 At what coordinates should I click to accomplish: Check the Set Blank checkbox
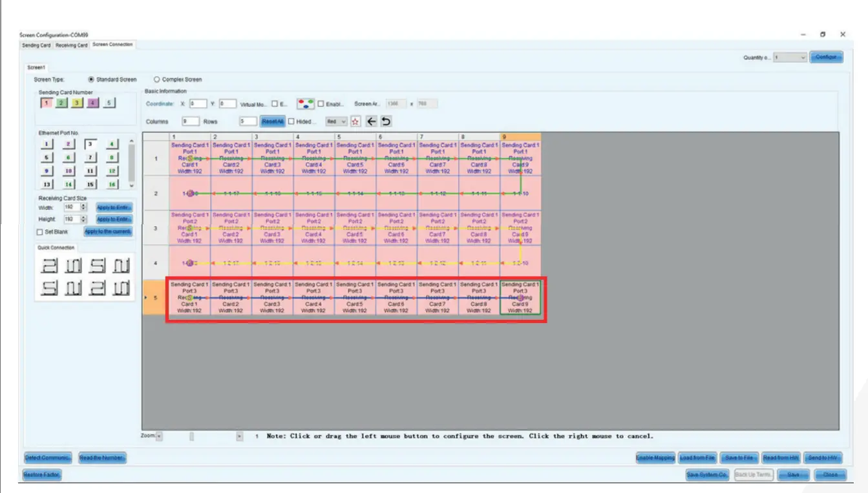click(39, 231)
